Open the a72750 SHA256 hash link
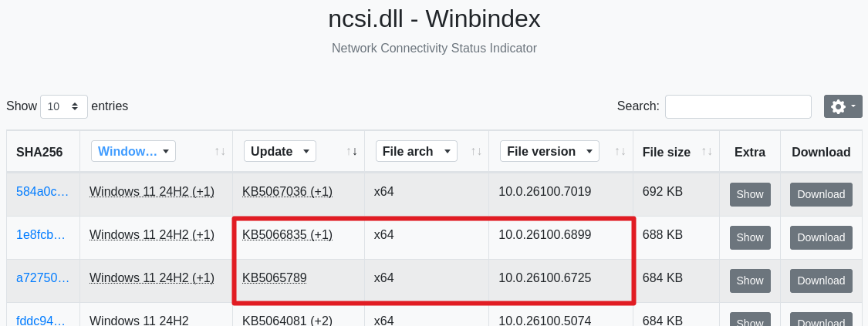Viewport: 868px width, 326px height. click(42, 277)
